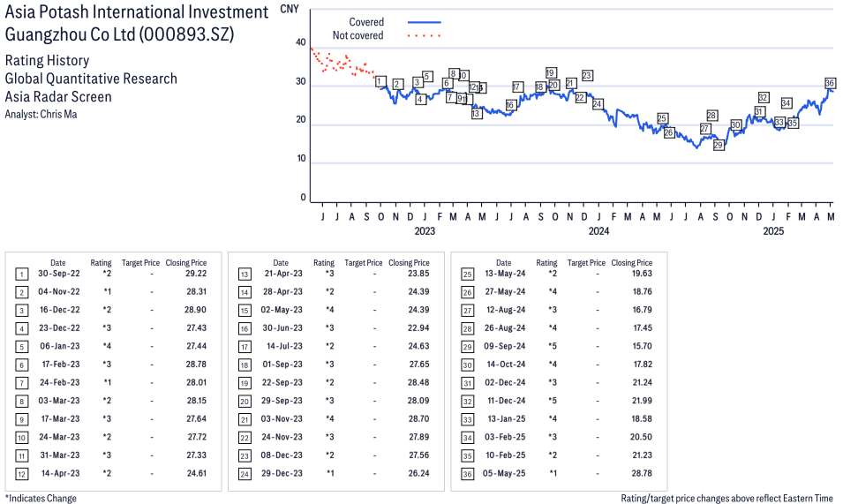Click date 22-Sep-23 in the table
The width and height of the screenshot is (843, 504).
coord(282,382)
